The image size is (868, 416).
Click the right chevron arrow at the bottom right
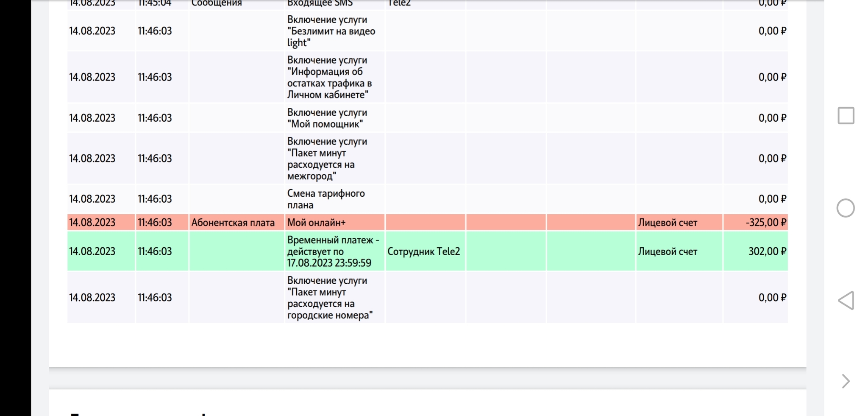click(846, 381)
